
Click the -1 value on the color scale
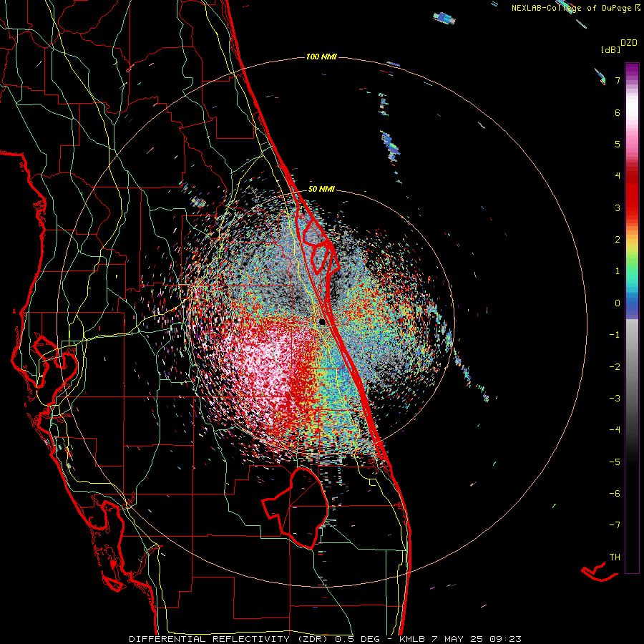click(x=615, y=335)
